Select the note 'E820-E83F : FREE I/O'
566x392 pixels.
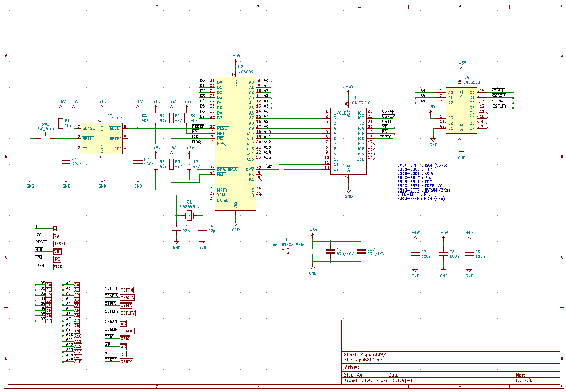tap(420, 186)
